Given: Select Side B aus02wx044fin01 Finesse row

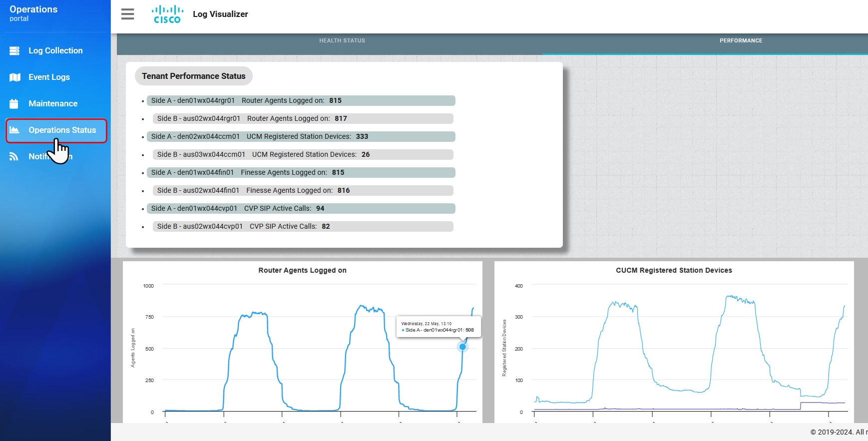Looking at the screenshot, I should click(303, 190).
